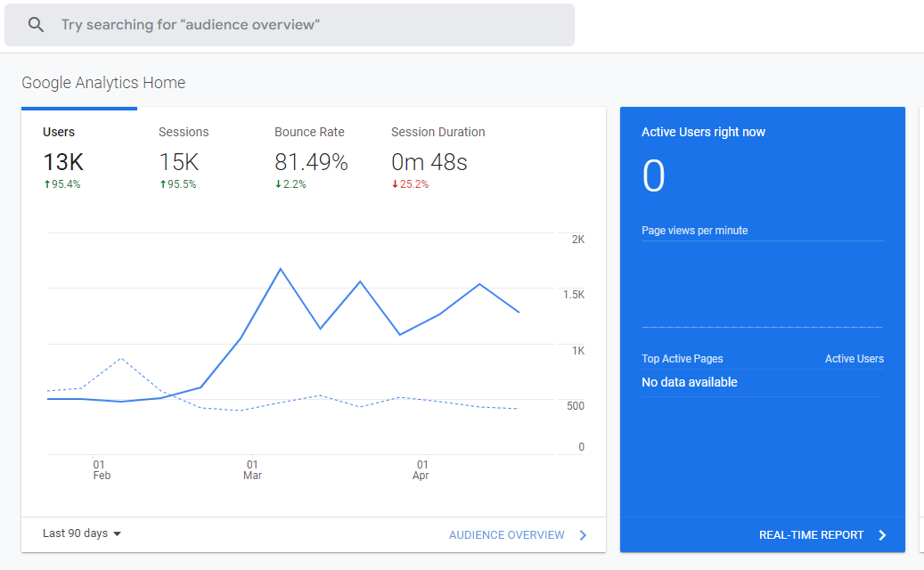924x570 pixels.
Task: Click the 2K y-axis label
Action: pos(578,239)
